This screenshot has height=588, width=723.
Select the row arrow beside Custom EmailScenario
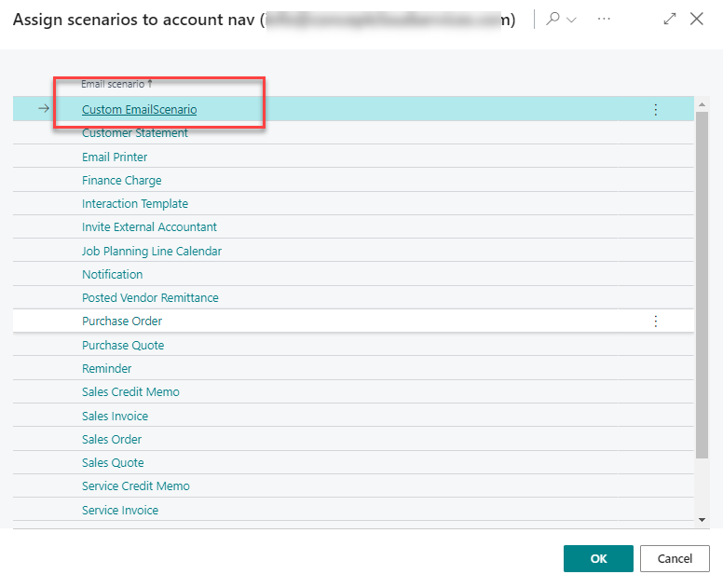[x=44, y=108]
